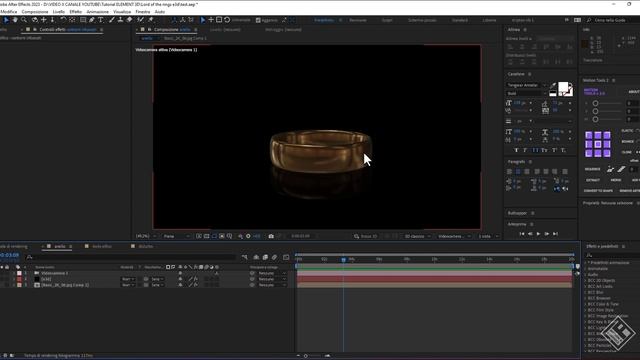The width and height of the screenshot is (640, 360).
Task: Open the font family dropdown in Carattere
Action: click(x=526, y=85)
